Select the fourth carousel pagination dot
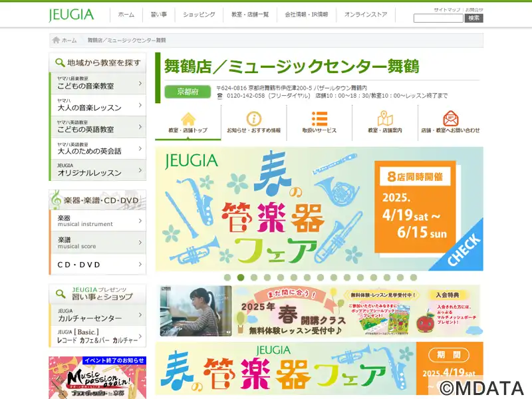Image resolution: width=532 pixels, height=399 pixels. coord(267,277)
